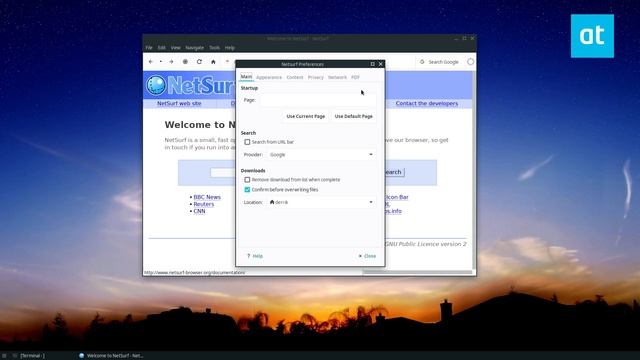Reload the page with the refresh icon

click(x=199, y=62)
